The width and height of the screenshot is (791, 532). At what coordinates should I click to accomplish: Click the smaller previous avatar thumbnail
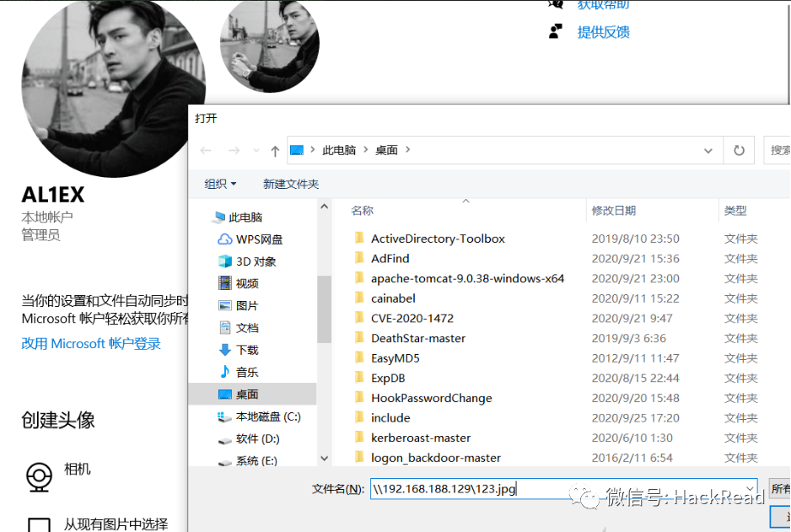tap(270, 45)
